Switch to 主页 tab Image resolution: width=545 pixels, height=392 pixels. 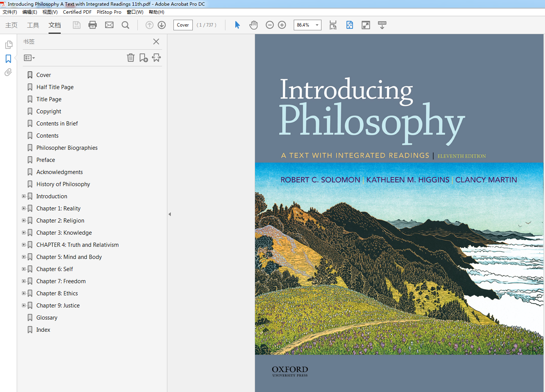pyautogui.click(x=11, y=25)
